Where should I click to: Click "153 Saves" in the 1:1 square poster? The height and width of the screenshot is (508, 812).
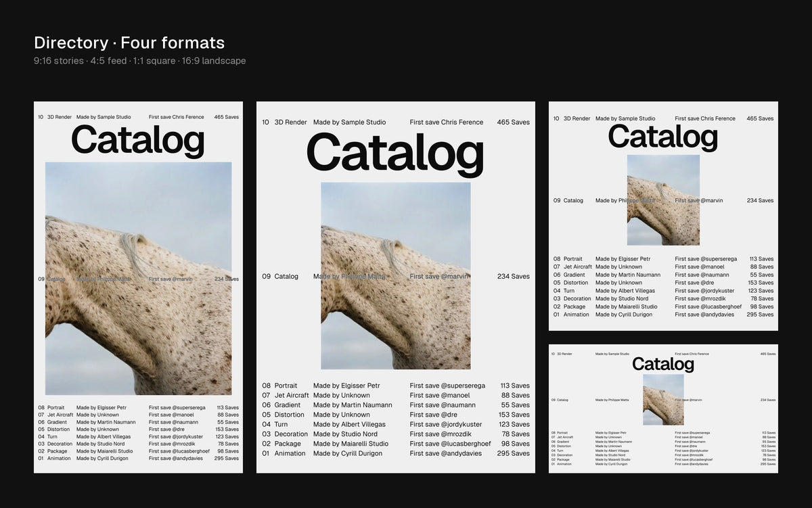[x=761, y=283]
